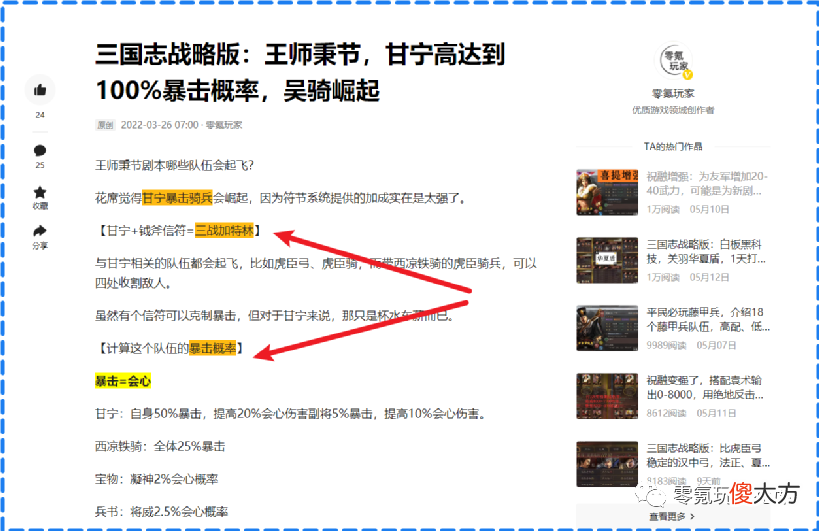Screen dimensions: 819x531
Task: Click the 零氪玩家 author name under avatar
Action: tap(673, 93)
